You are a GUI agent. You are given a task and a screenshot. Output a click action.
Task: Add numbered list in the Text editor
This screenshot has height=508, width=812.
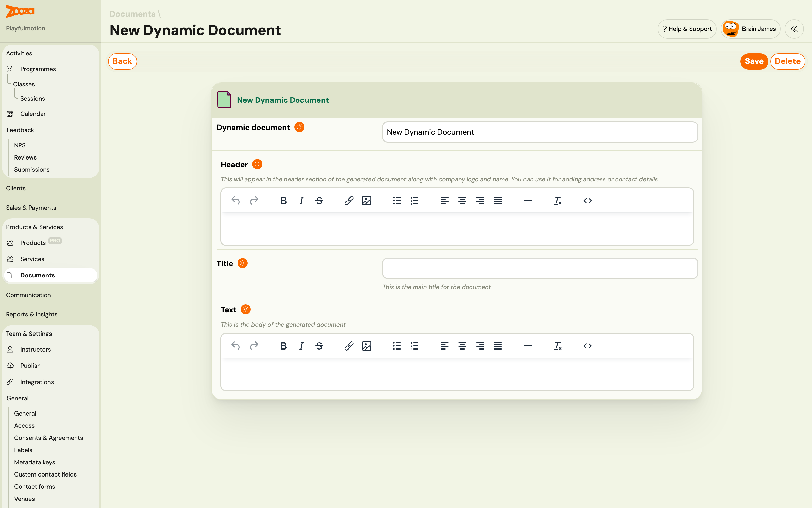[x=414, y=346]
